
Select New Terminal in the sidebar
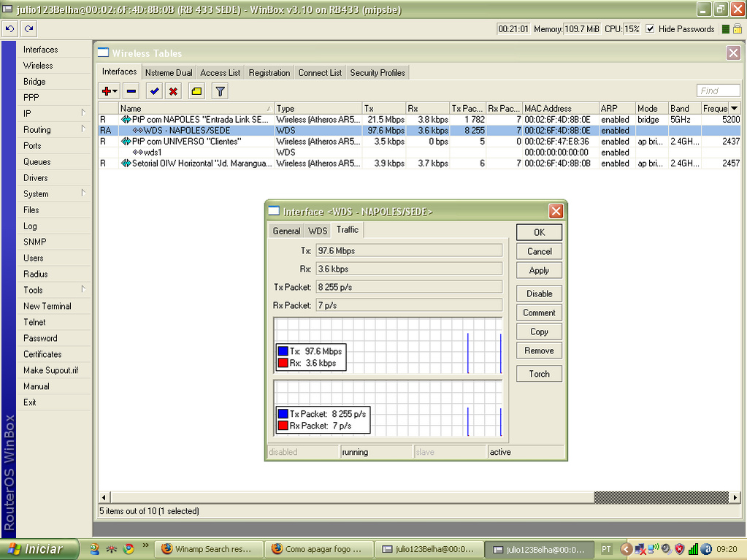[x=47, y=307]
